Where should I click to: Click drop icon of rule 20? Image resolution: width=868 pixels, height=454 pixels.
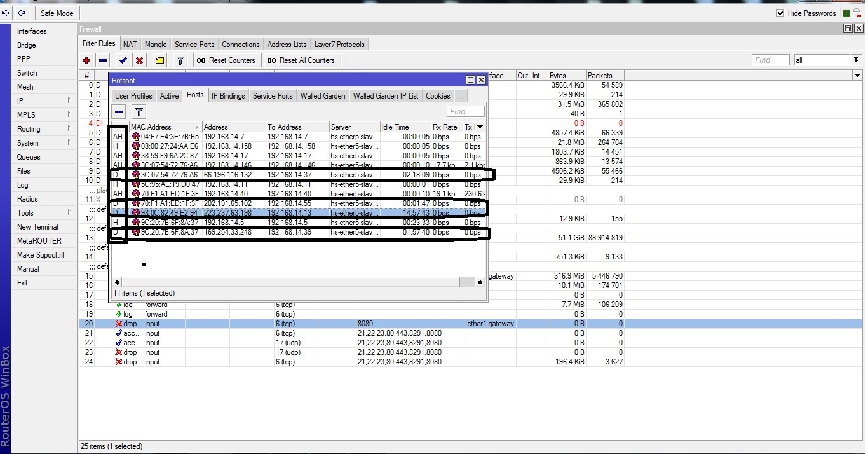[x=118, y=324]
